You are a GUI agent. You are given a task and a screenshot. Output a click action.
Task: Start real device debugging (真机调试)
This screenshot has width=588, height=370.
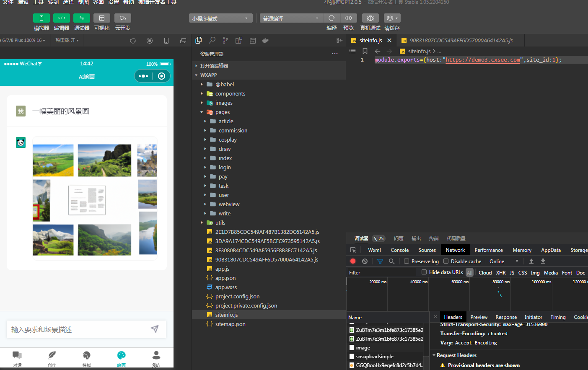370,18
